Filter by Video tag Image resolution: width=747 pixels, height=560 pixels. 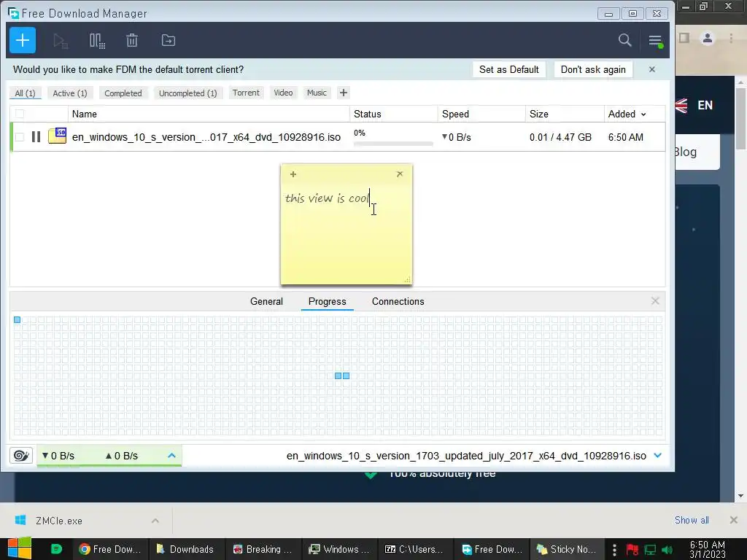click(x=284, y=93)
